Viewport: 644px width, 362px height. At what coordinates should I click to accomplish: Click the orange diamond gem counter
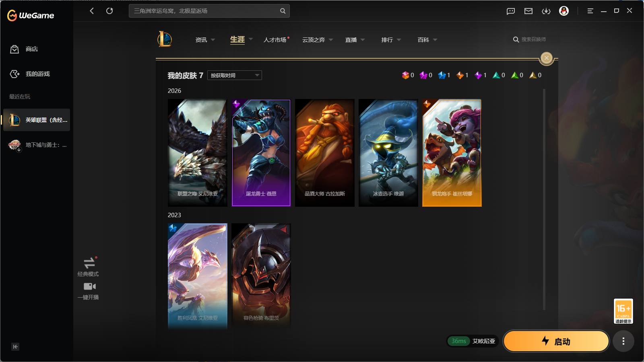[x=462, y=75]
